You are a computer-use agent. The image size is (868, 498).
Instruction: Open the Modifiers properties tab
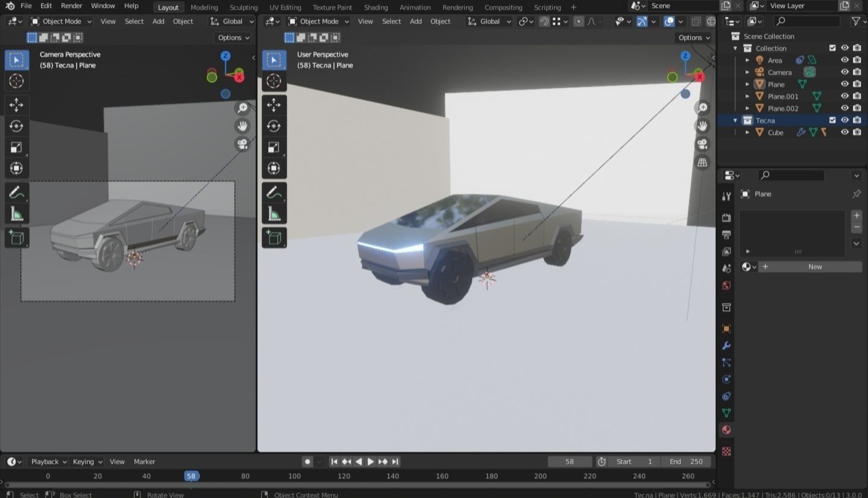(726, 346)
